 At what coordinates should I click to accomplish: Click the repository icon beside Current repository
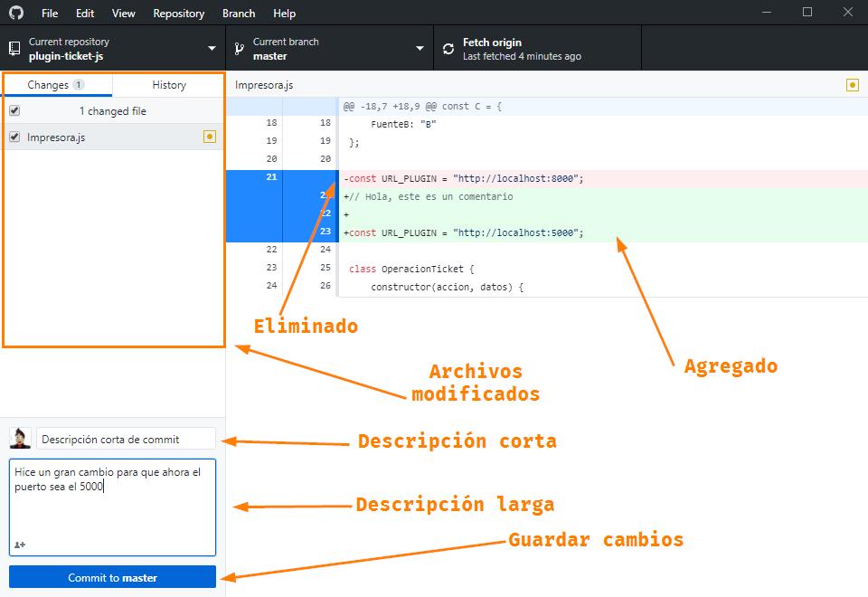[x=14, y=49]
